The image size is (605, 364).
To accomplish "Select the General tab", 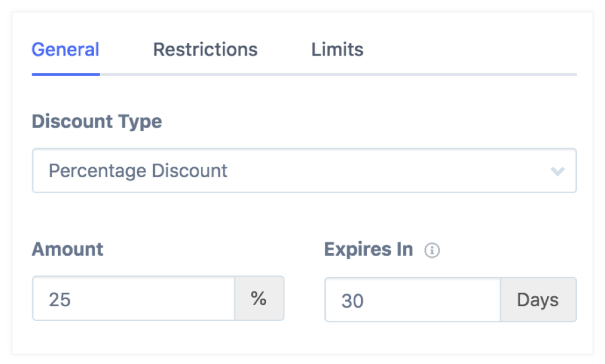I will pos(65,50).
